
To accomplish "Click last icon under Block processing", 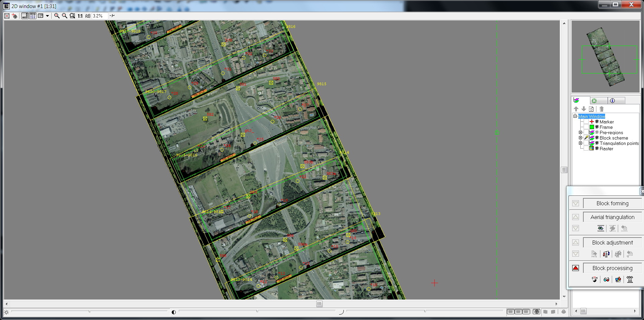I will click(630, 279).
